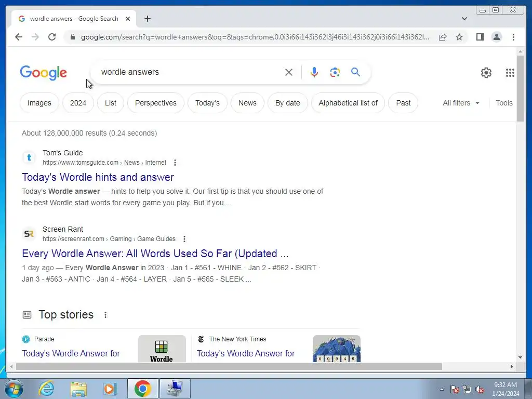
Task: Reload the current page
Action: tap(52, 37)
